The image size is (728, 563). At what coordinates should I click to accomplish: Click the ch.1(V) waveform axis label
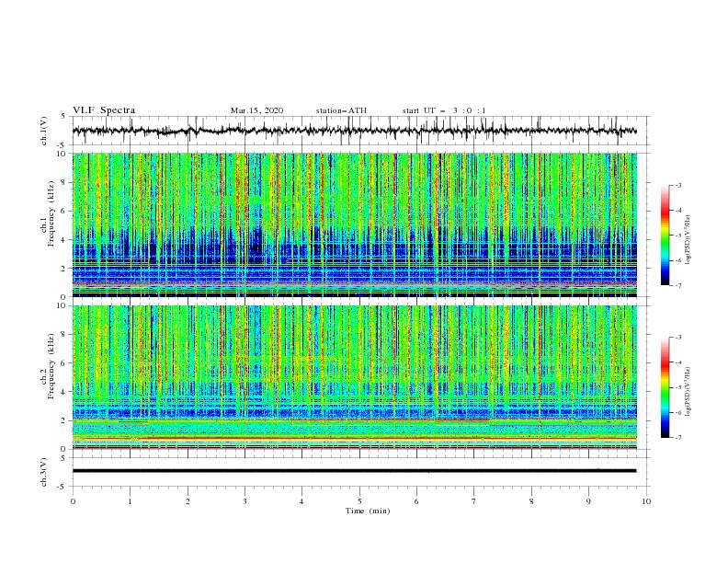(x=44, y=131)
